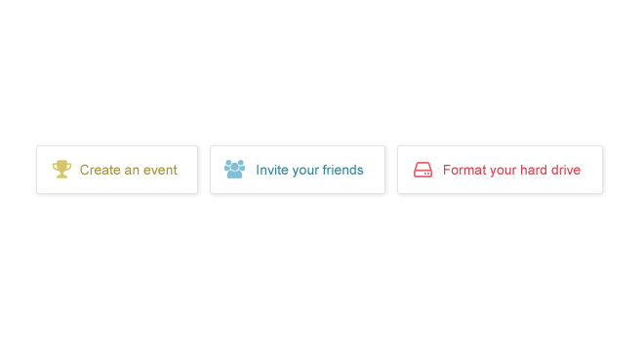644x351 pixels.
Task: Start creating a new event
Action: 117,170
